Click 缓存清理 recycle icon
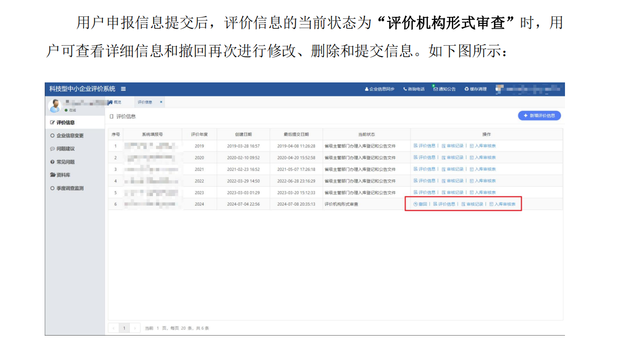Image resolution: width=644 pixels, height=351 pixels. click(x=476, y=89)
